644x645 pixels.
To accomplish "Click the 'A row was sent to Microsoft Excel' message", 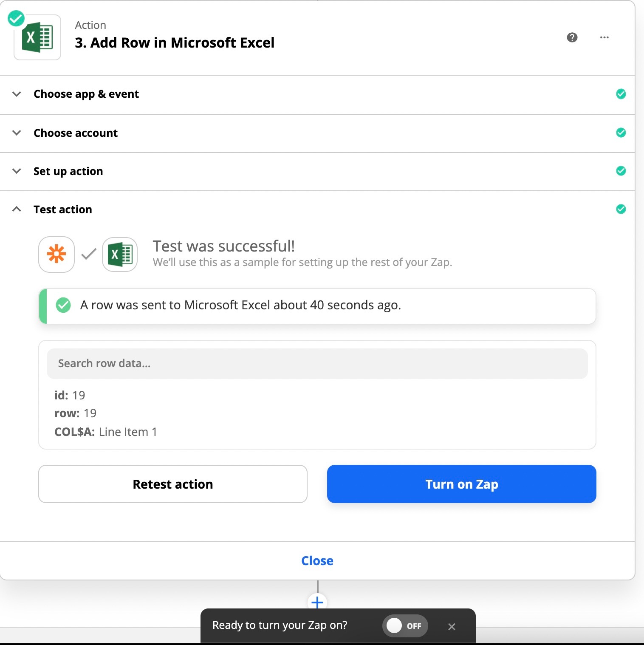I will click(240, 305).
